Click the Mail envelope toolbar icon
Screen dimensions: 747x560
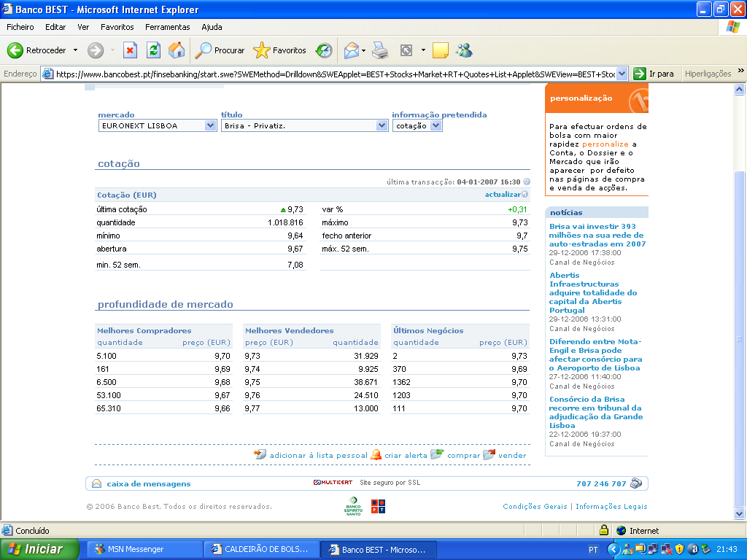point(351,50)
